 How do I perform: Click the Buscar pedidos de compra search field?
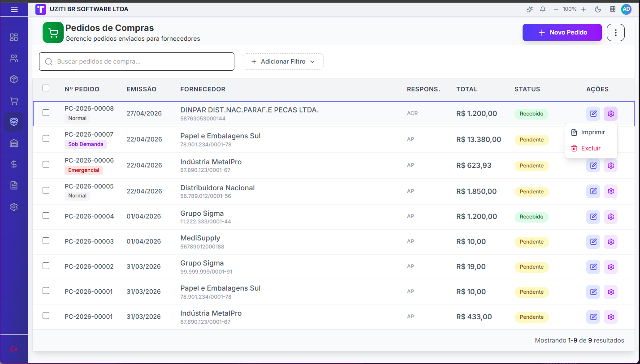pyautogui.click(x=137, y=62)
